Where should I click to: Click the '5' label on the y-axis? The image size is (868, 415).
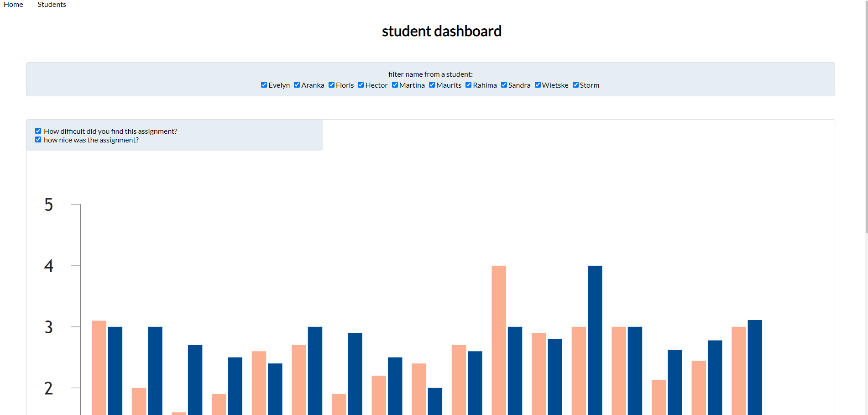[x=49, y=205]
